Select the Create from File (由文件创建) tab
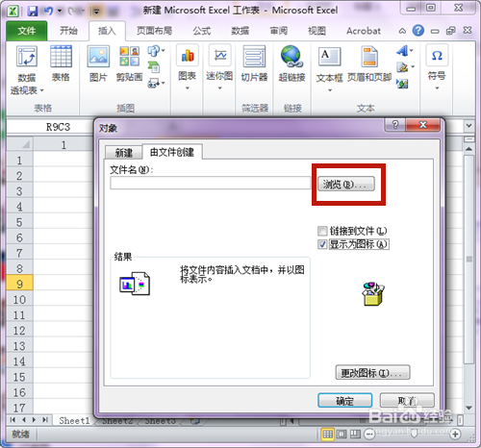The image size is (481, 448). (x=172, y=152)
